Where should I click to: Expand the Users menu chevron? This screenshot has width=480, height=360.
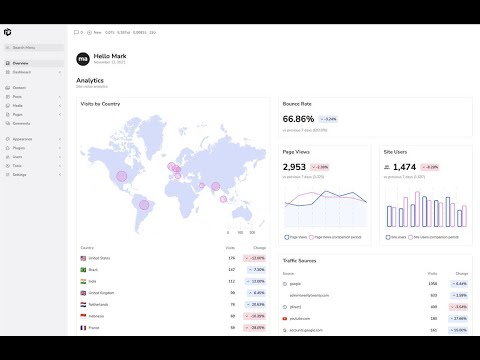(x=60, y=157)
